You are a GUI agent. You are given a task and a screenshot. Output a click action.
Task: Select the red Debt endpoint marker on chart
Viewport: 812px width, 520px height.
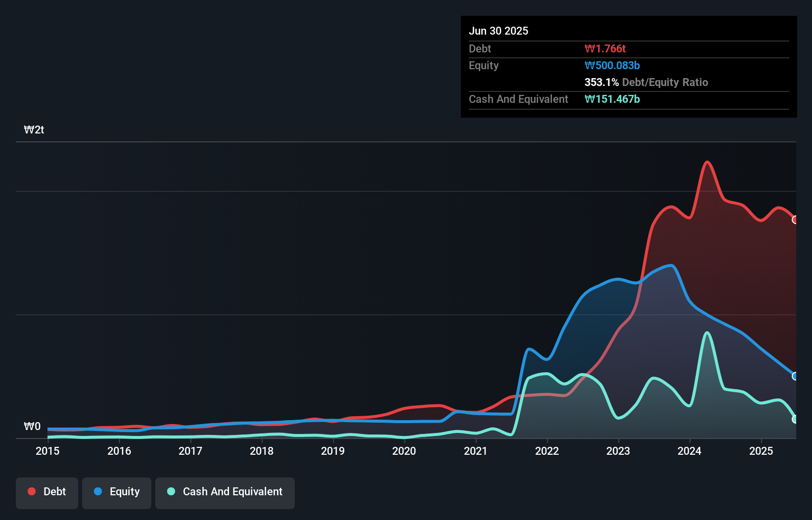[795, 219]
